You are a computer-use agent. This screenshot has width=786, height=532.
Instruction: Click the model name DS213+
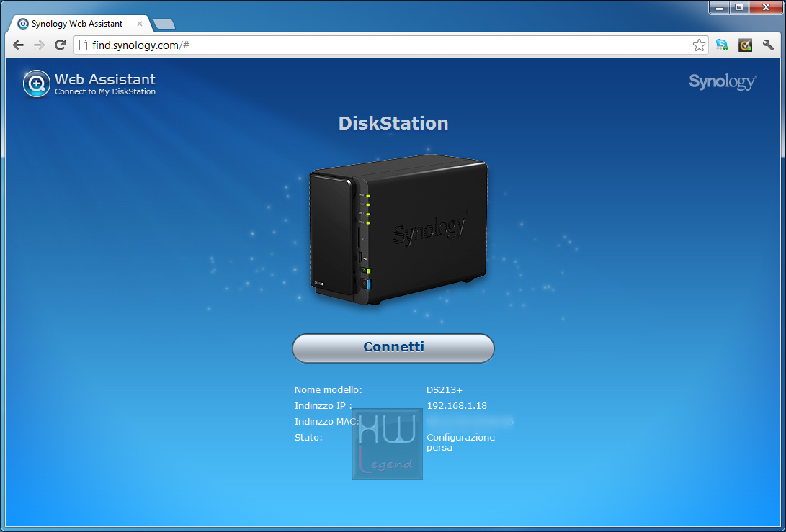click(x=444, y=389)
